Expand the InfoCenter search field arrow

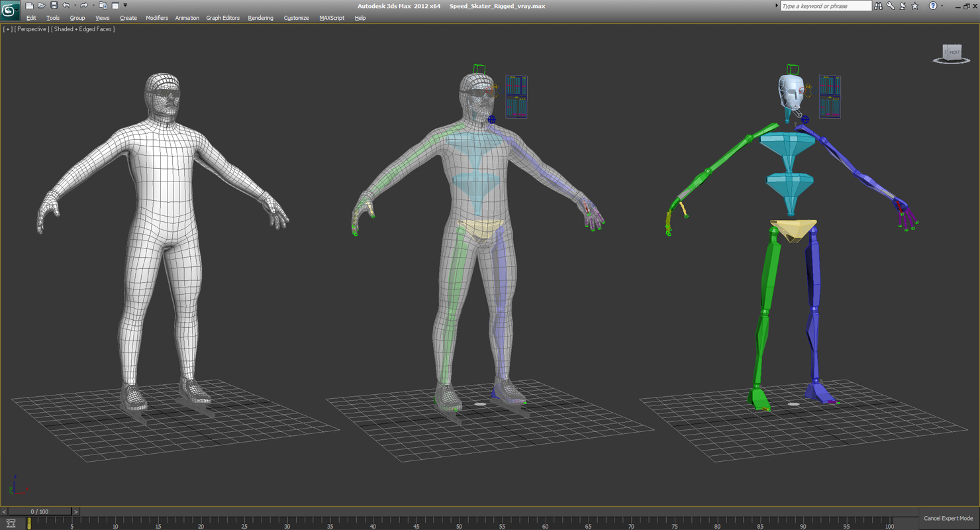pos(777,6)
